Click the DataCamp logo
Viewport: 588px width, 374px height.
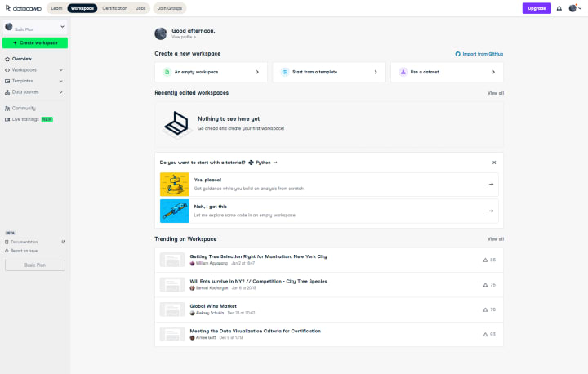pyautogui.click(x=23, y=8)
